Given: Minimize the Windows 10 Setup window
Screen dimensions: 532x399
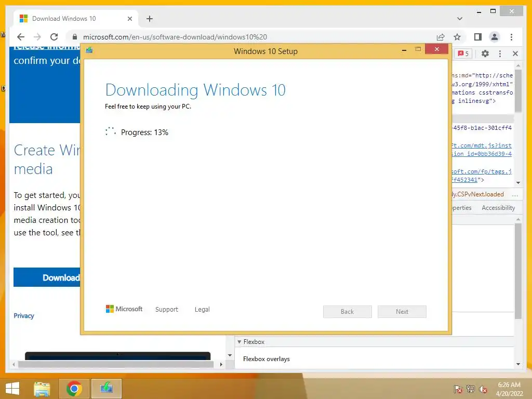Looking at the screenshot, I should (404, 49).
